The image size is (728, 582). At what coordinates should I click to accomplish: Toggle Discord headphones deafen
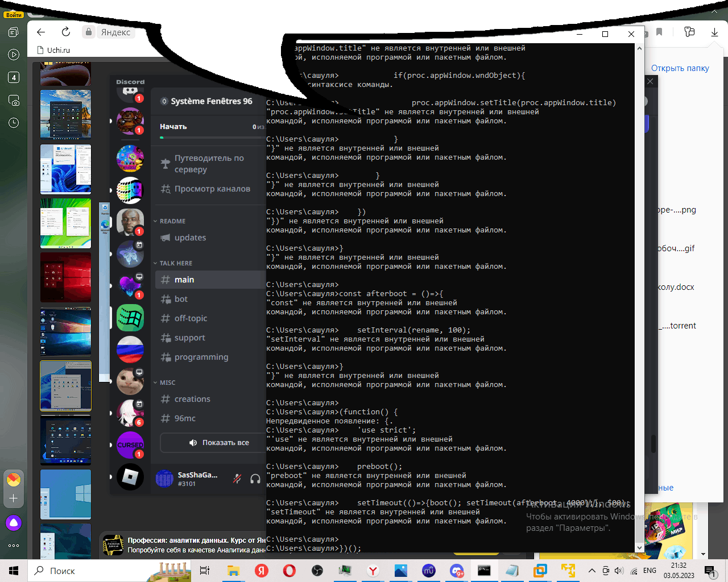tap(255, 479)
